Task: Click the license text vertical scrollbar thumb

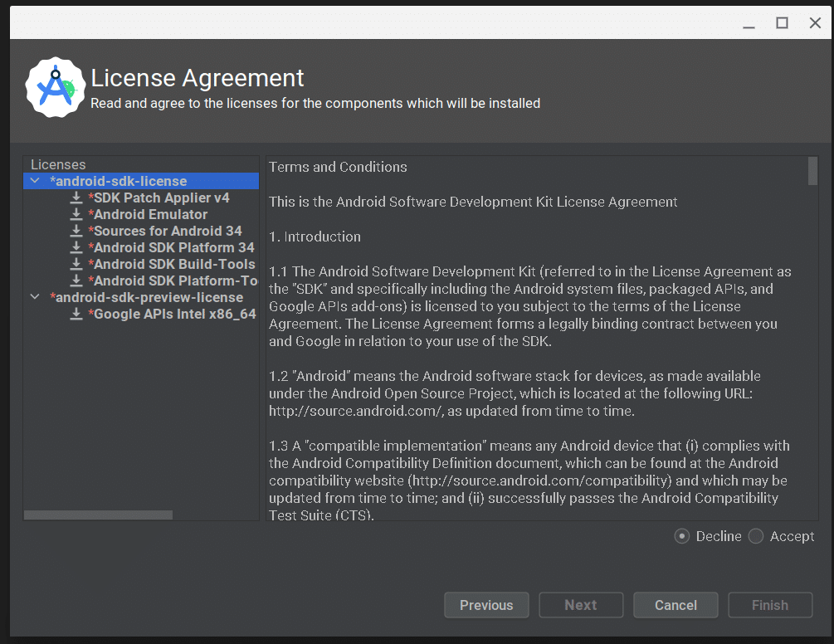Action: (x=812, y=171)
